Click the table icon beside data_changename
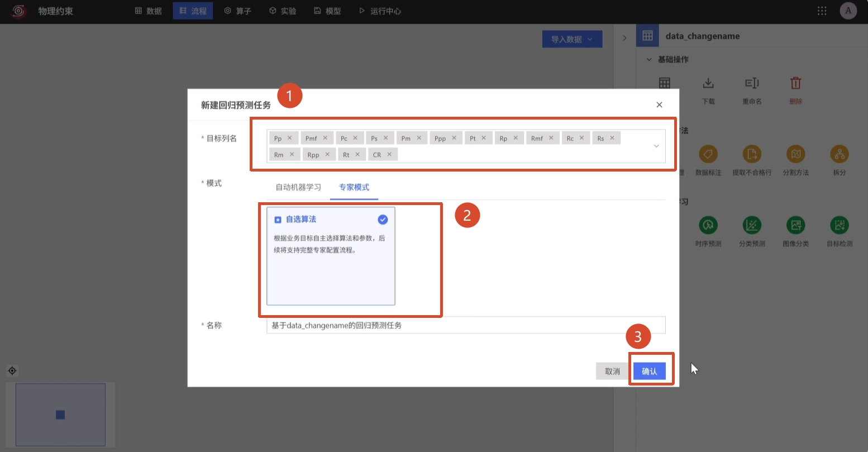The height and width of the screenshot is (452, 868). point(647,36)
